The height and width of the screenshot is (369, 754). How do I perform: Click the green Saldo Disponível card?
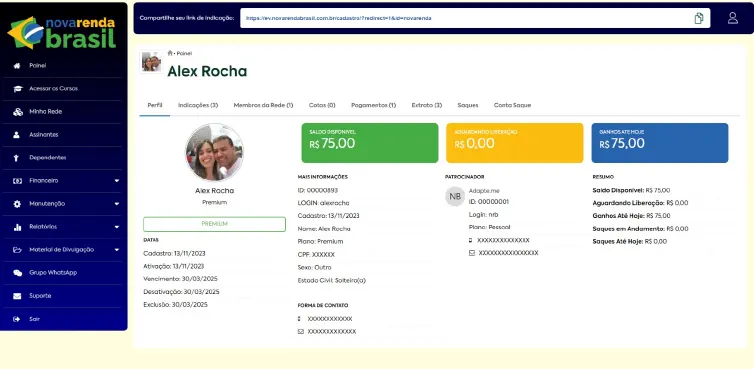point(370,143)
